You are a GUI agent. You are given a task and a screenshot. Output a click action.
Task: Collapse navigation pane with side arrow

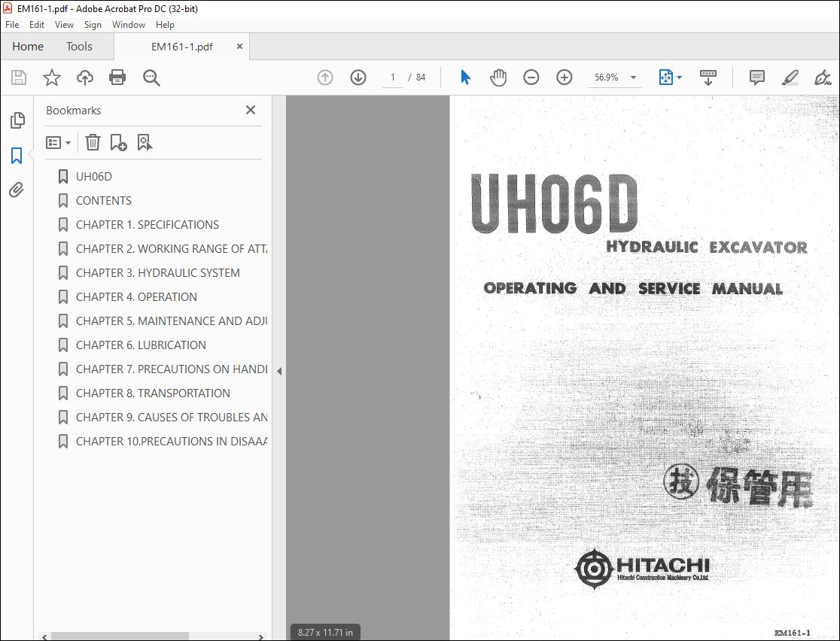pyautogui.click(x=279, y=371)
